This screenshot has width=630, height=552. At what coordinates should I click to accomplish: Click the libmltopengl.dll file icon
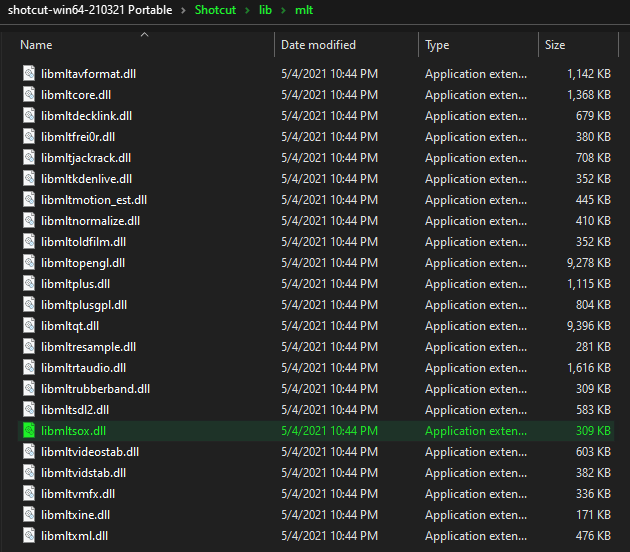(29, 263)
